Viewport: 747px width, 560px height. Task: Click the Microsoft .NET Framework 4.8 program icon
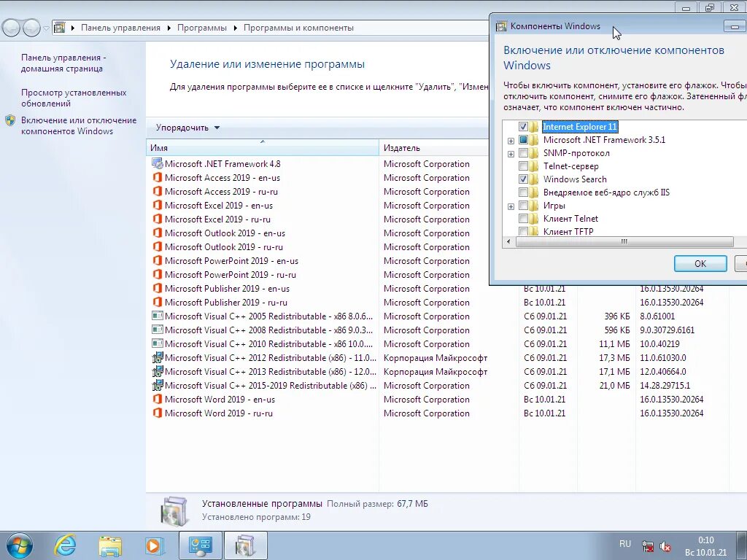tap(158, 163)
